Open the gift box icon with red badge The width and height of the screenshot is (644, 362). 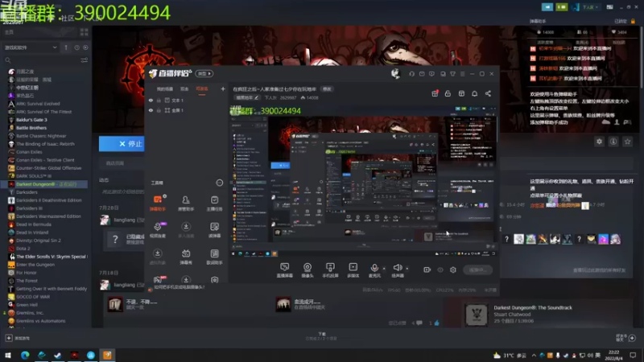435,93
